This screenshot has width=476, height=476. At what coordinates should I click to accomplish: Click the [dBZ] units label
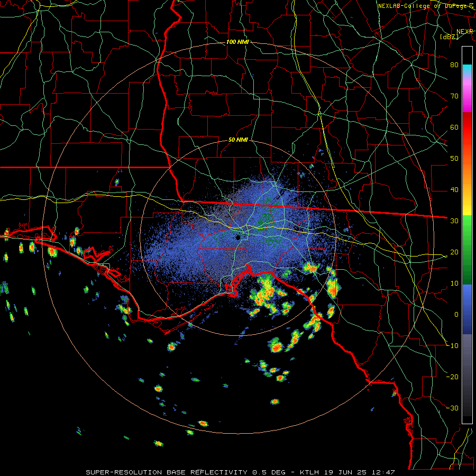coord(449,36)
